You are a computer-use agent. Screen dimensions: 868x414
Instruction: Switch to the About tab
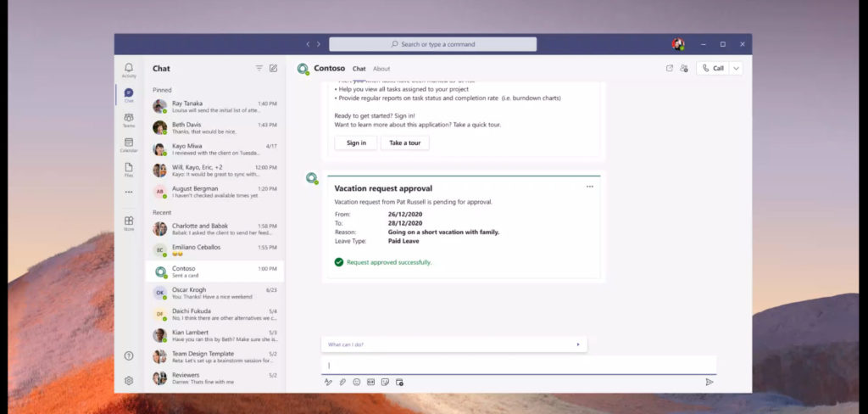click(x=381, y=69)
